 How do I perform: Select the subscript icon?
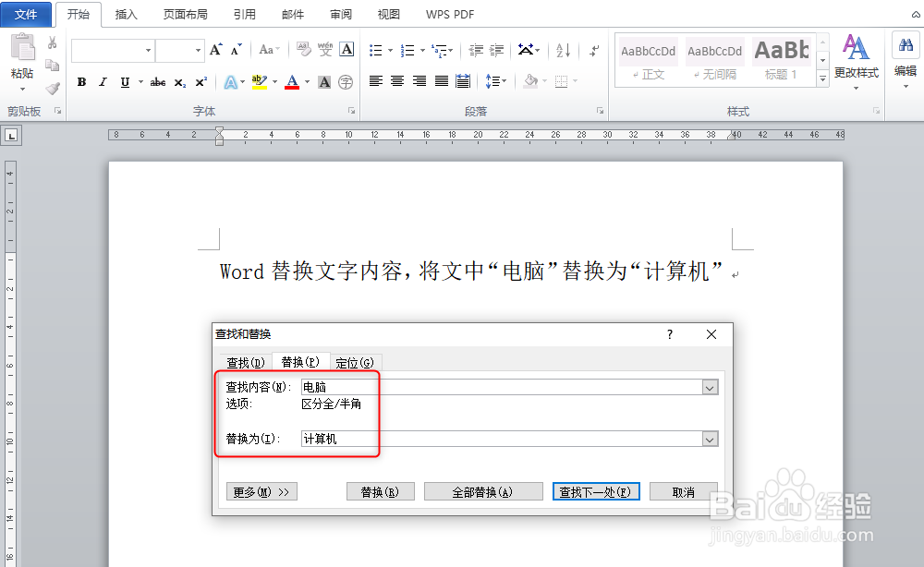(x=181, y=82)
